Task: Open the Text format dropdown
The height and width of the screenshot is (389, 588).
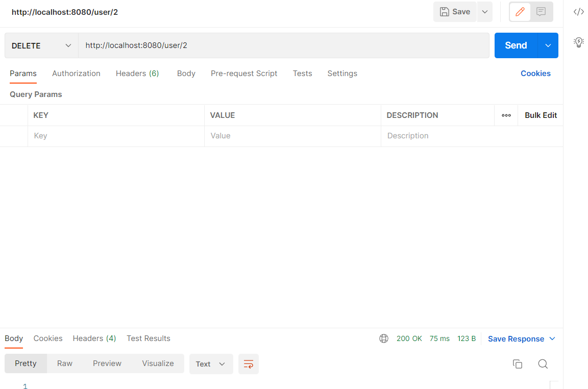Action: coord(211,364)
